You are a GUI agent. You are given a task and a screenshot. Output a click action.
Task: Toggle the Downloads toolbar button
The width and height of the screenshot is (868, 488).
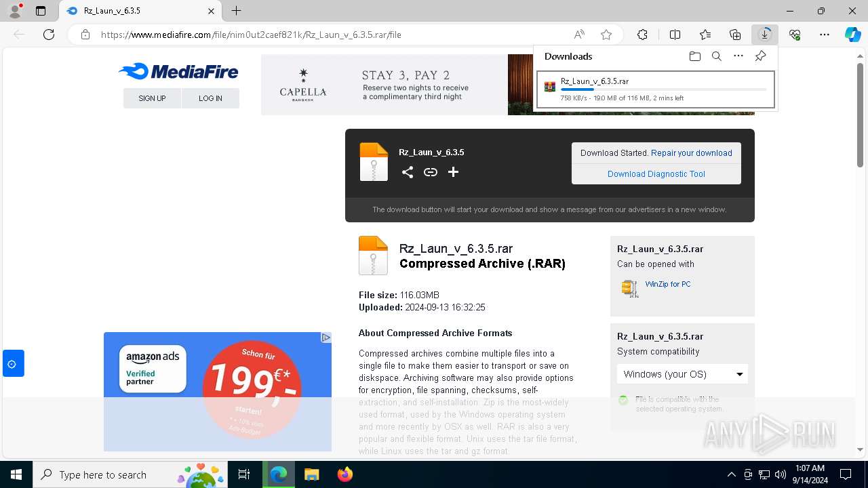coord(765,35)
